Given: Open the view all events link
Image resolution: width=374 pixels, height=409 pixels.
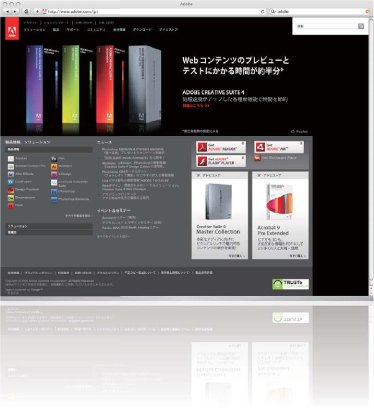Looking at the screenshot, I should pyautogui.click(x=113, y=236).
